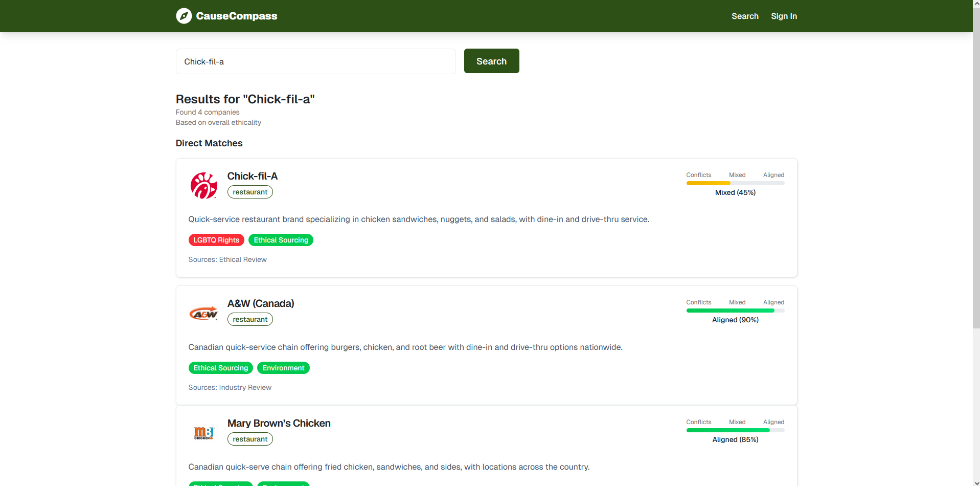Click the Aligned label on A&W's scale
The image size is (980, 486).
click(773, 302)
